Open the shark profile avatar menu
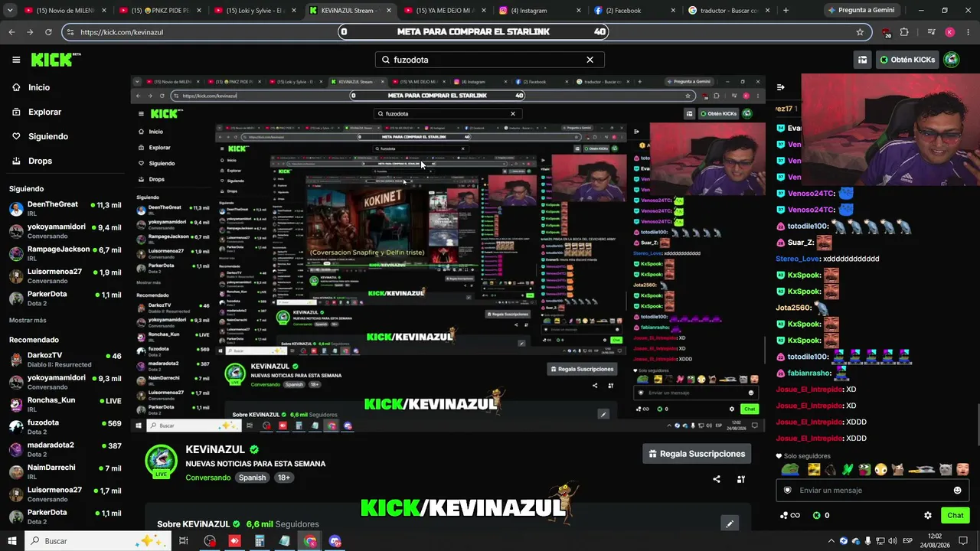The image size is (980, 551). coord(952,60)
